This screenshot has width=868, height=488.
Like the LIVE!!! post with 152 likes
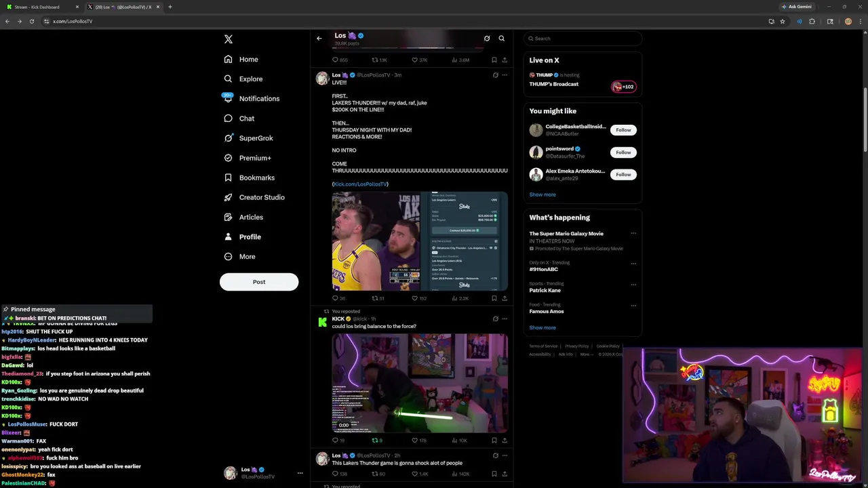click(419, 298)
